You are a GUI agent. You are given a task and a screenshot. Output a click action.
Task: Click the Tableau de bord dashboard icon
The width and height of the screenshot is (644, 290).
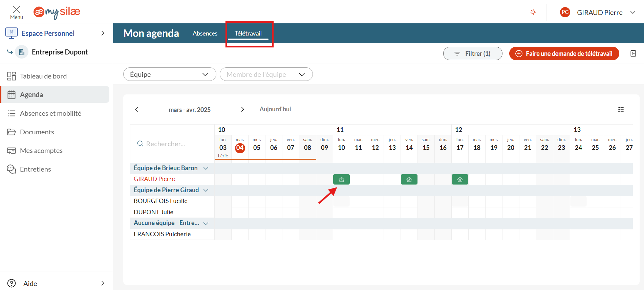tap(12, 76)
